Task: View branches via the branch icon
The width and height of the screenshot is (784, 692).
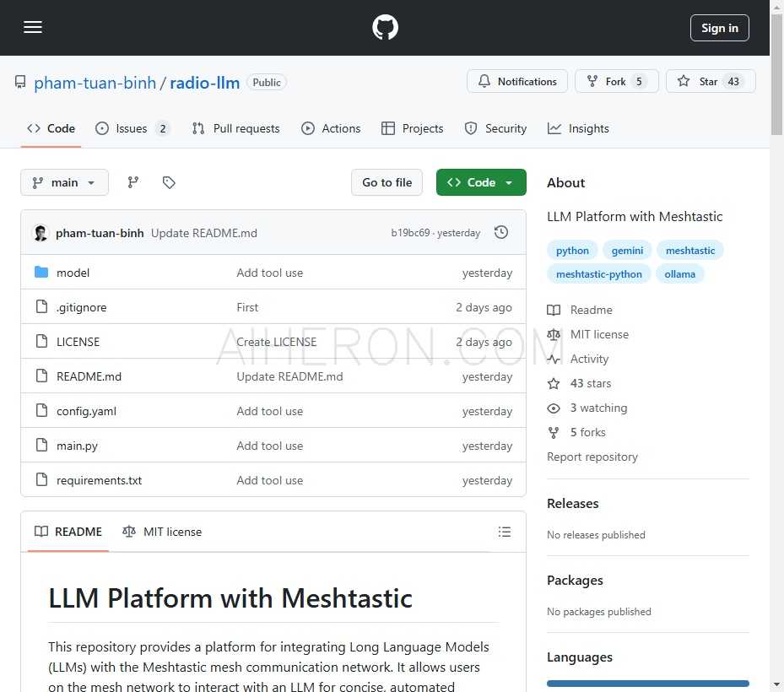Action: (x=133, y=182)
